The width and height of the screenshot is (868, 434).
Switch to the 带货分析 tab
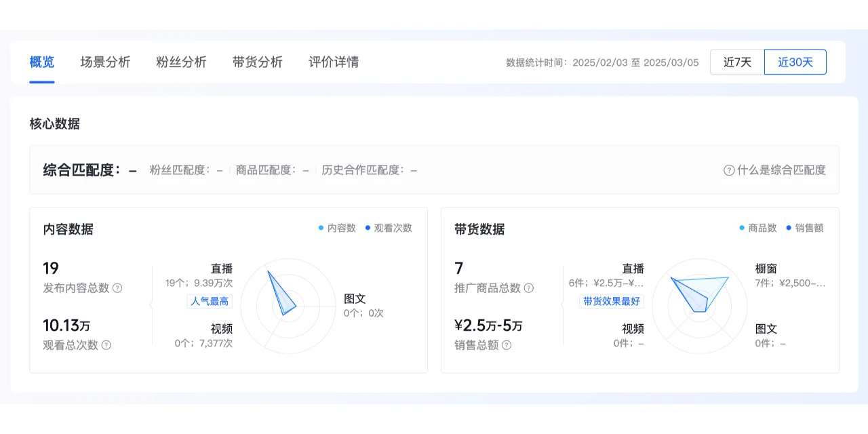257,62
